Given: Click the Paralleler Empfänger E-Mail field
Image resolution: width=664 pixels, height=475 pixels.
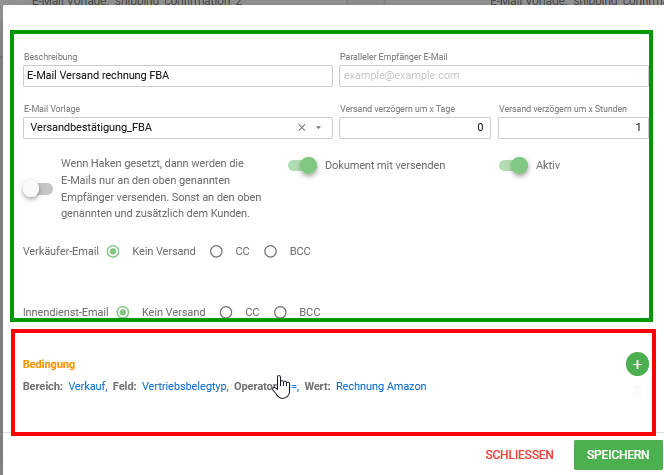Looking at the screenshot, I should (x=493, y=76).
